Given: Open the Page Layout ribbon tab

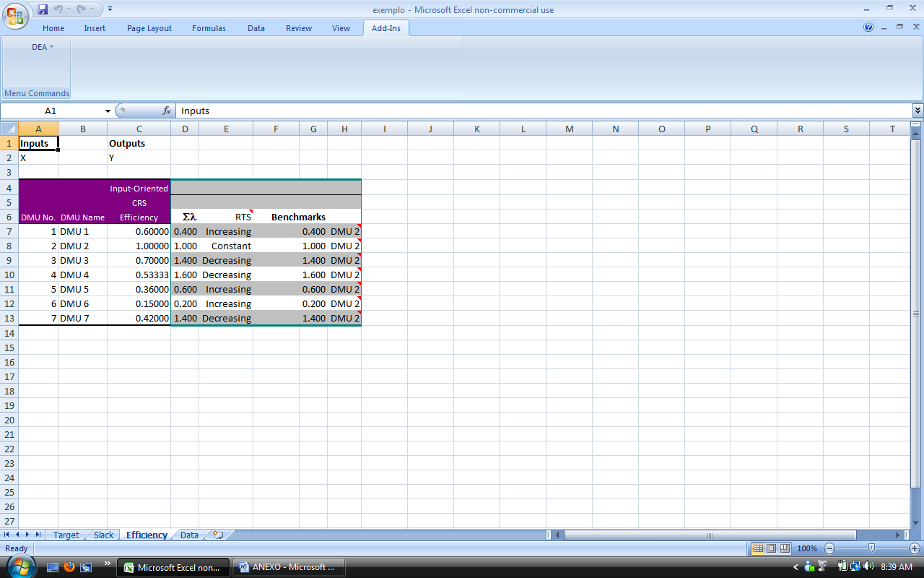Looking at the screenshot, I should pyautogui.click(x=149, y=28).
